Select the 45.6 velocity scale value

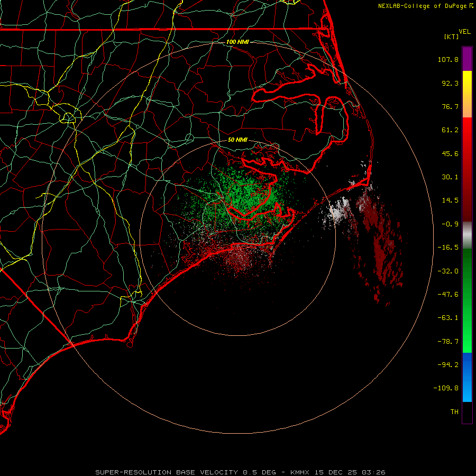tap(450, 153)
